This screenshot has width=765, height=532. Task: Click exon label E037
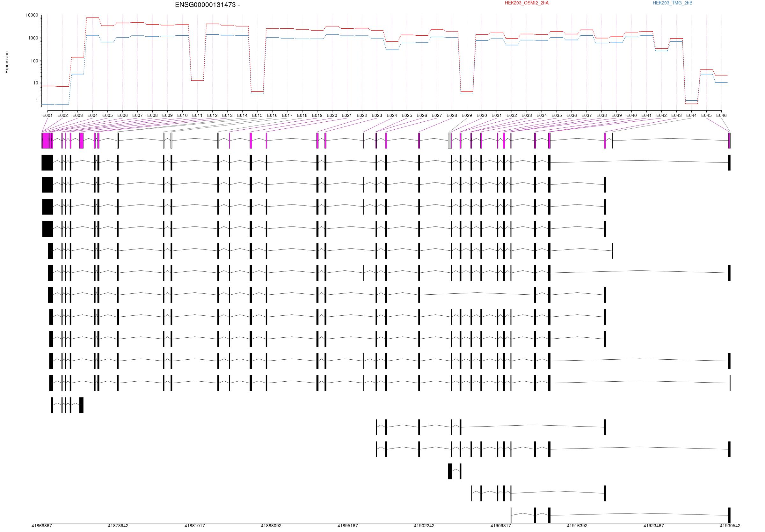pos(587,116)
